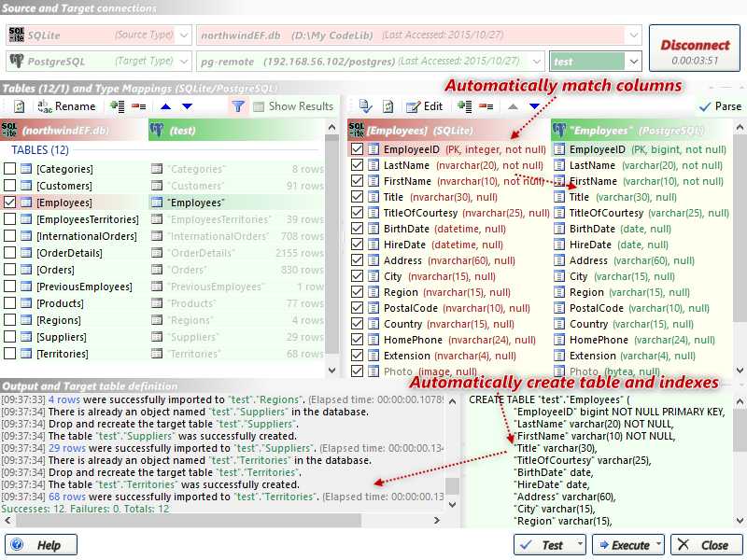747x560 pixels.
Task: Uncheck the [Employees] table checkbox
Action: (9, 202)
